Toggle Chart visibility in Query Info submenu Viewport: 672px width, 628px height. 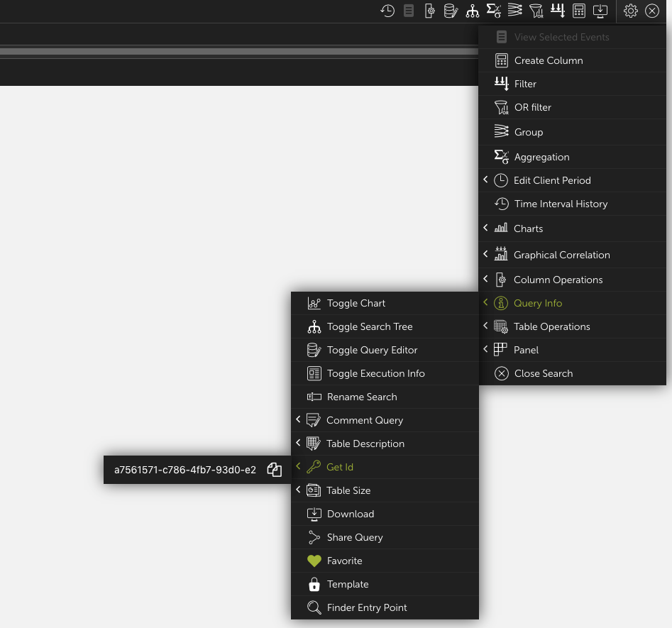tap(356, 303)
